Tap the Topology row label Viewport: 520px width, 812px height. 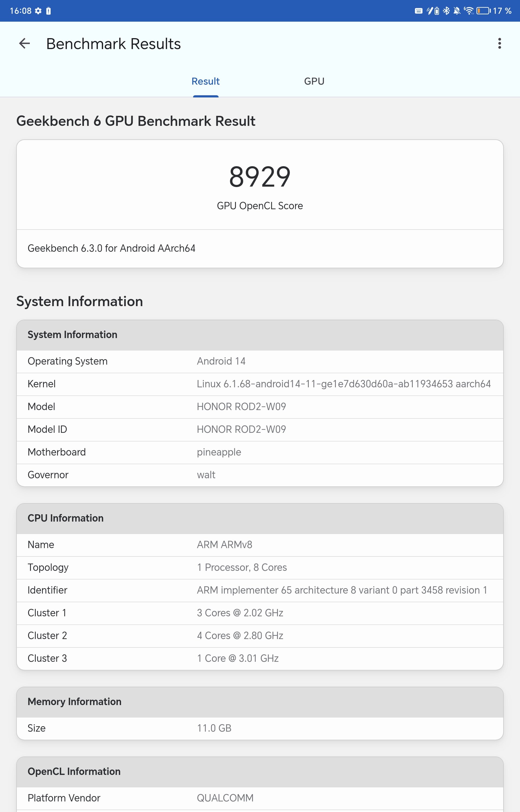48,568
